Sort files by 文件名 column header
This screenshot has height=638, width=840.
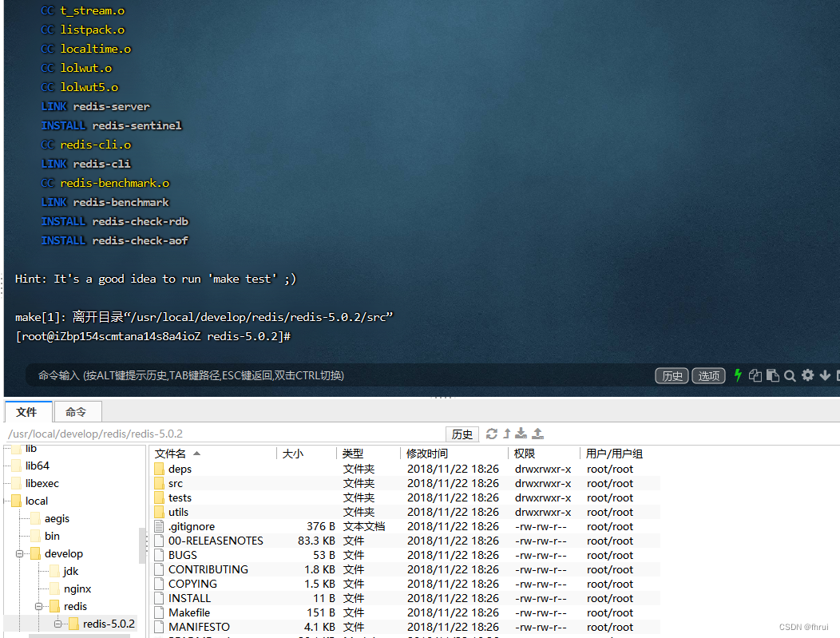point(171,454)
